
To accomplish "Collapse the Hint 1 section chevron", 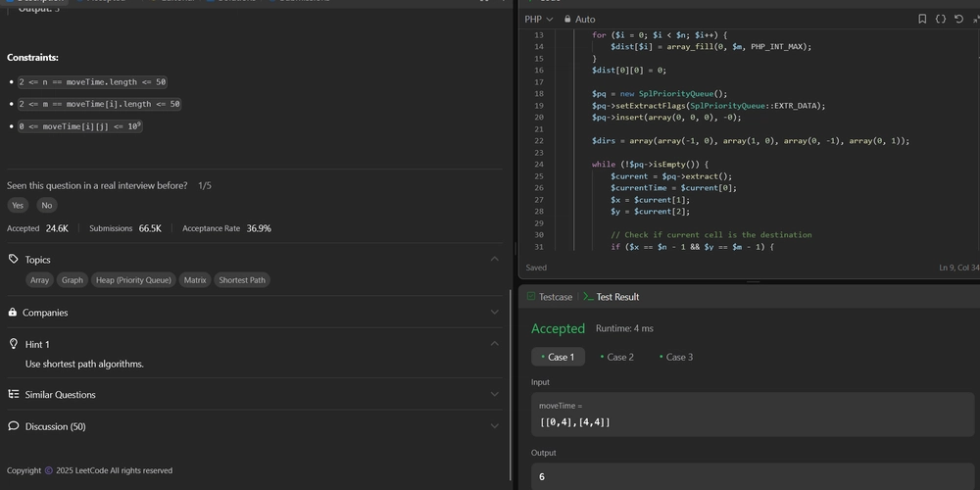I will tap(494, 344).
